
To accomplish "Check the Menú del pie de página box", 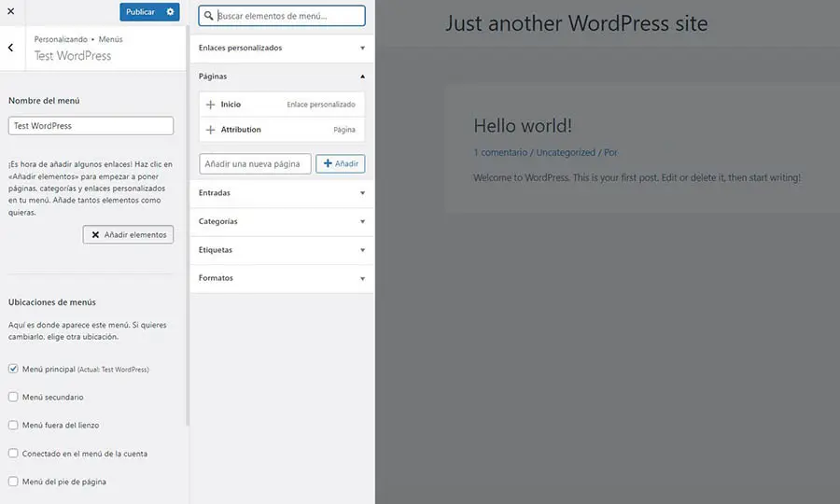I will tap(13, 482).
